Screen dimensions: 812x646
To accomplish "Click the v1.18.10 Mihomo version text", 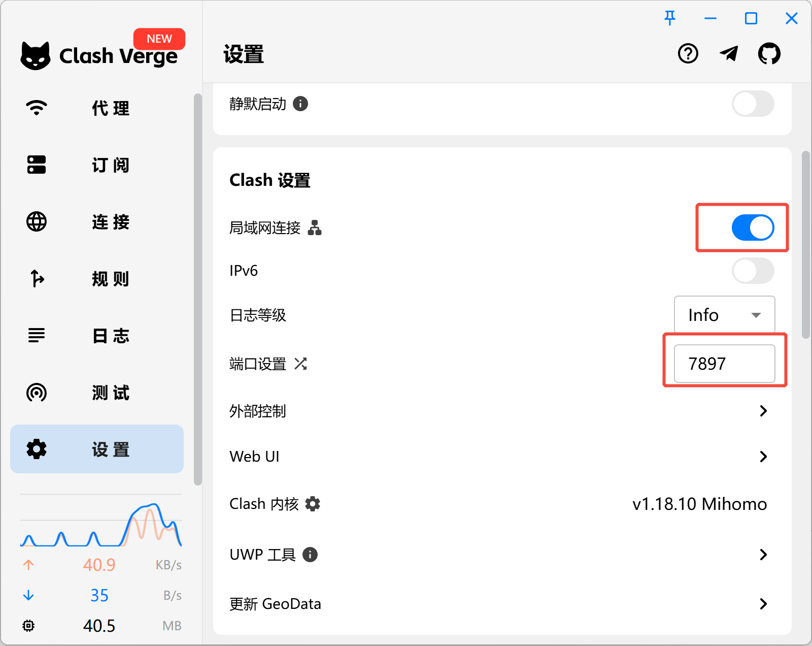I will click(x=699, y=504).
